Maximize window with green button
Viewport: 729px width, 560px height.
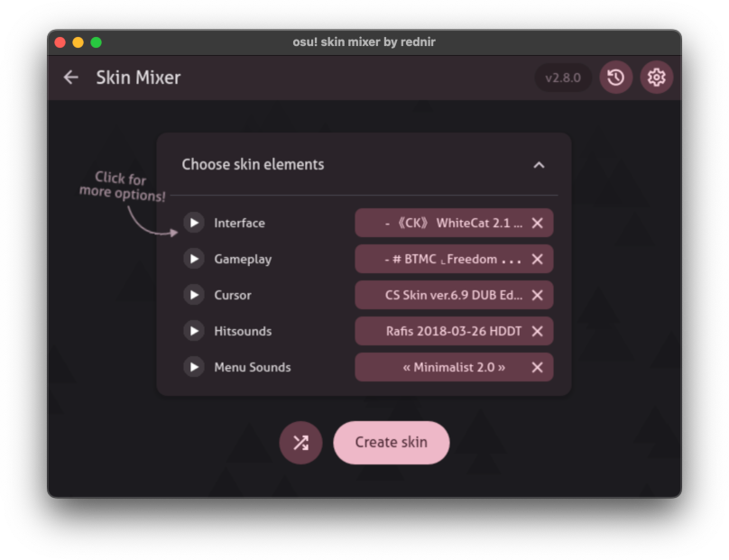(x=97, y=42)
